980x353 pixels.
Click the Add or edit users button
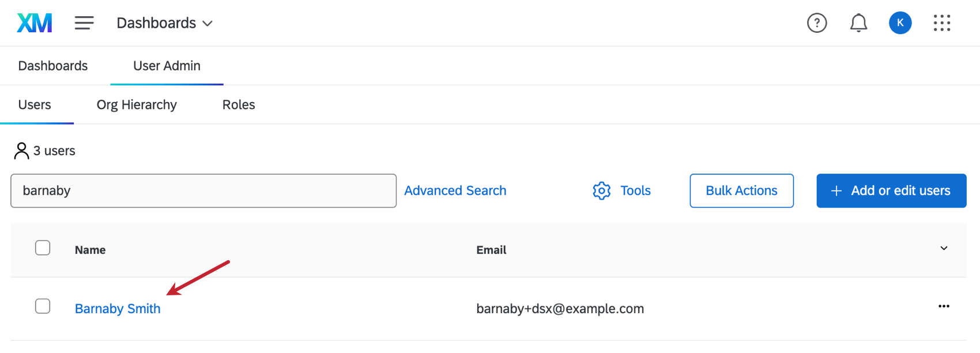(891, 190)
